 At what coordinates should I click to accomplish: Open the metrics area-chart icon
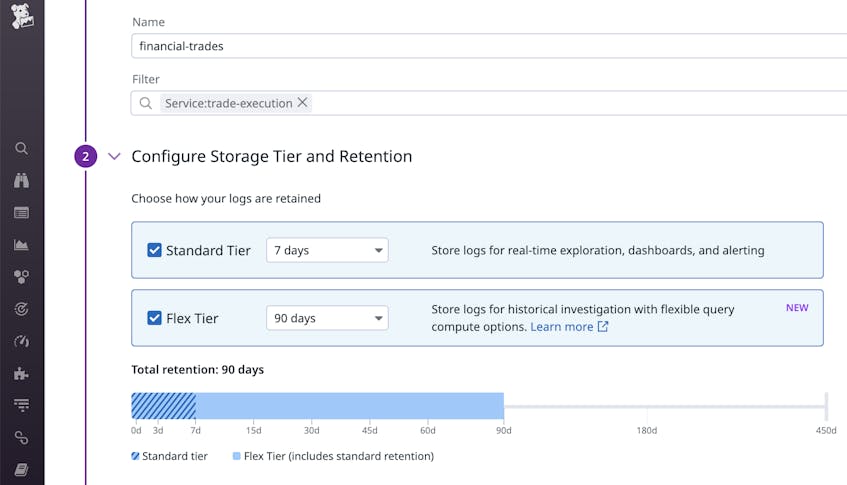21,245
